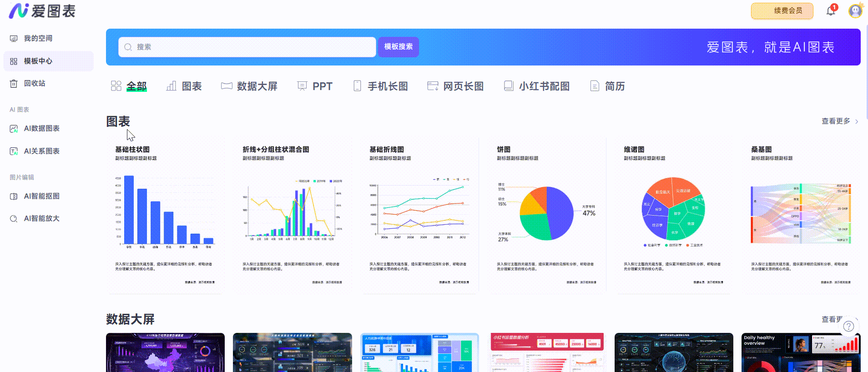868x372 pixels.
Task: Switch to the 数据大屏 tab
Action: (249, 86)
